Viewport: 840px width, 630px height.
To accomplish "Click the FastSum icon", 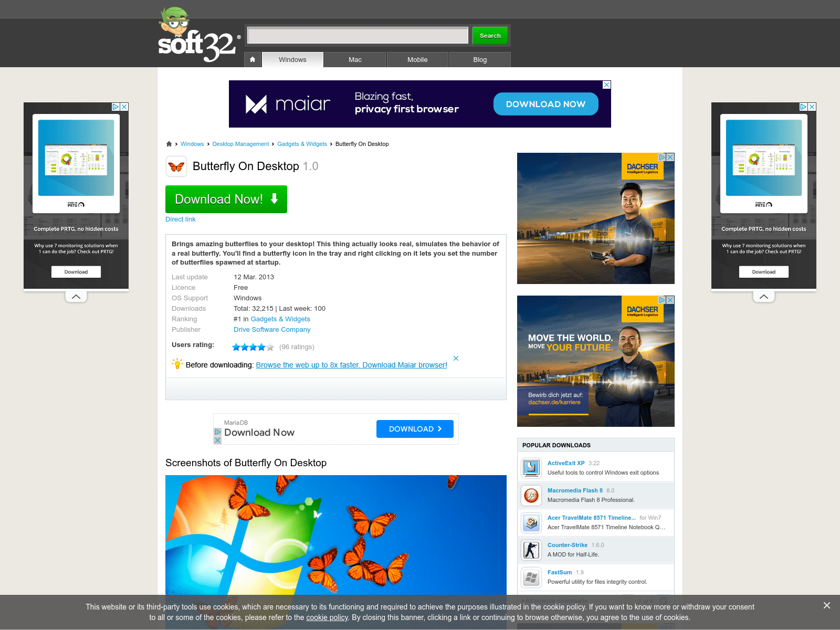I will (x=531, y=577).
